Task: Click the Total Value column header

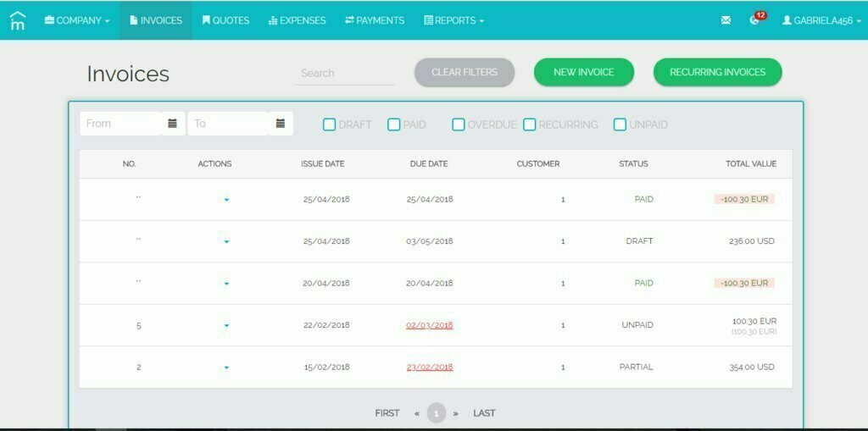Action: 751,163
